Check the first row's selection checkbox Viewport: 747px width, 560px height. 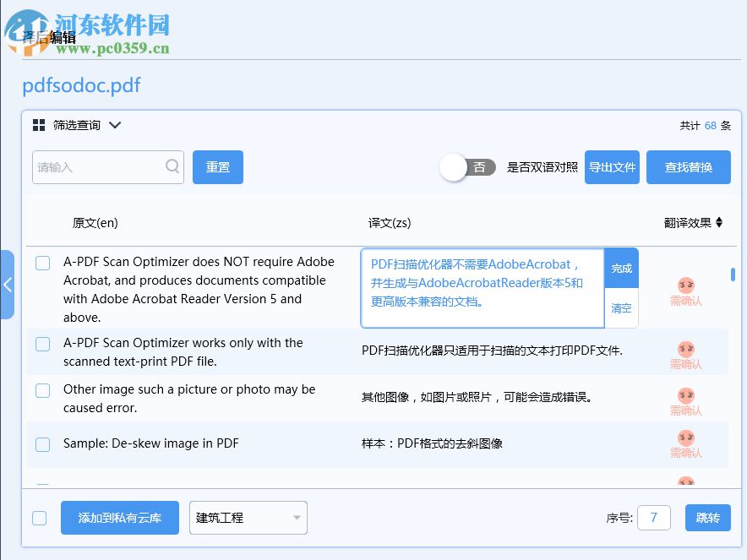(42, 263)
